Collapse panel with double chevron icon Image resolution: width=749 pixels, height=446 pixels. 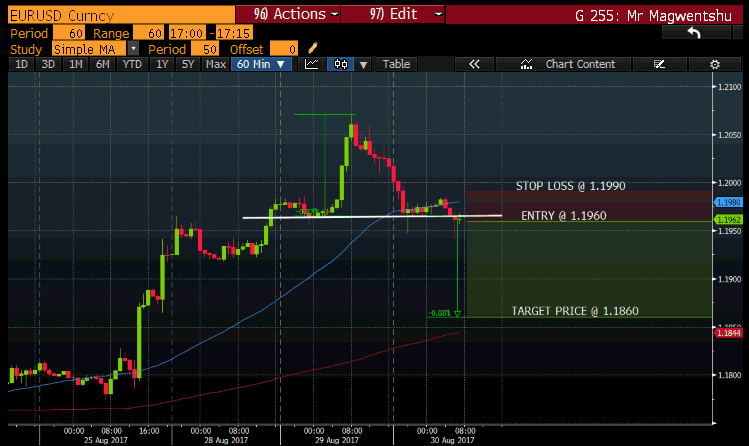click(x=475, y=64)
